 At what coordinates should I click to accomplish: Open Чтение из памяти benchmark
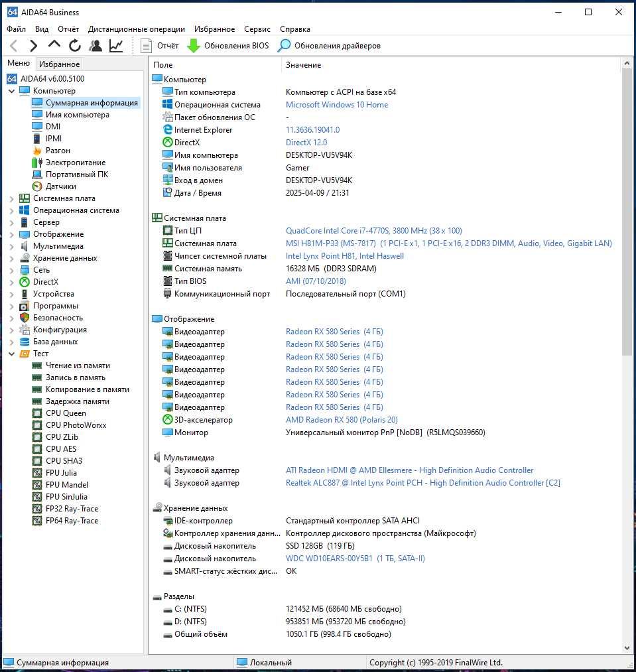[78, 366]
